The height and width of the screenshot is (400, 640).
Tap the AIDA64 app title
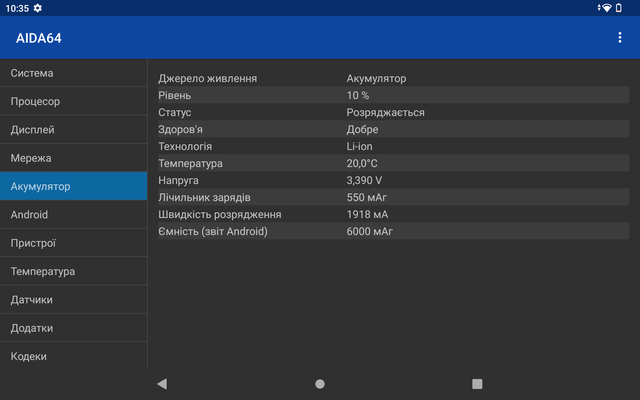[39, 38]
